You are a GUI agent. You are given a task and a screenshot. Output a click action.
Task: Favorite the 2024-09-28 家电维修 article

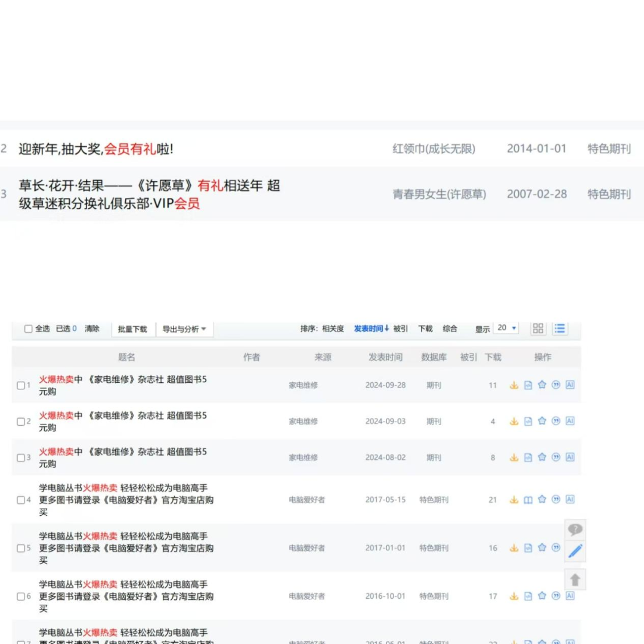click(x=542, y=385)
